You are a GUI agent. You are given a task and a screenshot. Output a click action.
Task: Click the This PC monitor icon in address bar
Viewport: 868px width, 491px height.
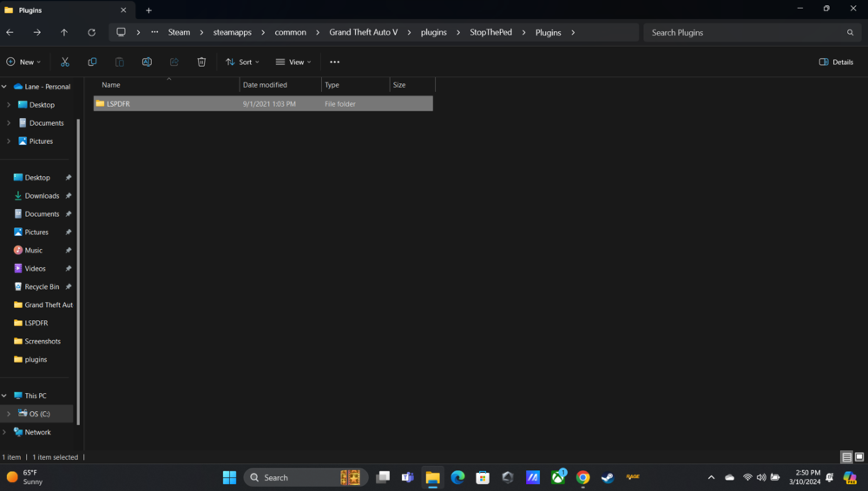tap(121, 32)
